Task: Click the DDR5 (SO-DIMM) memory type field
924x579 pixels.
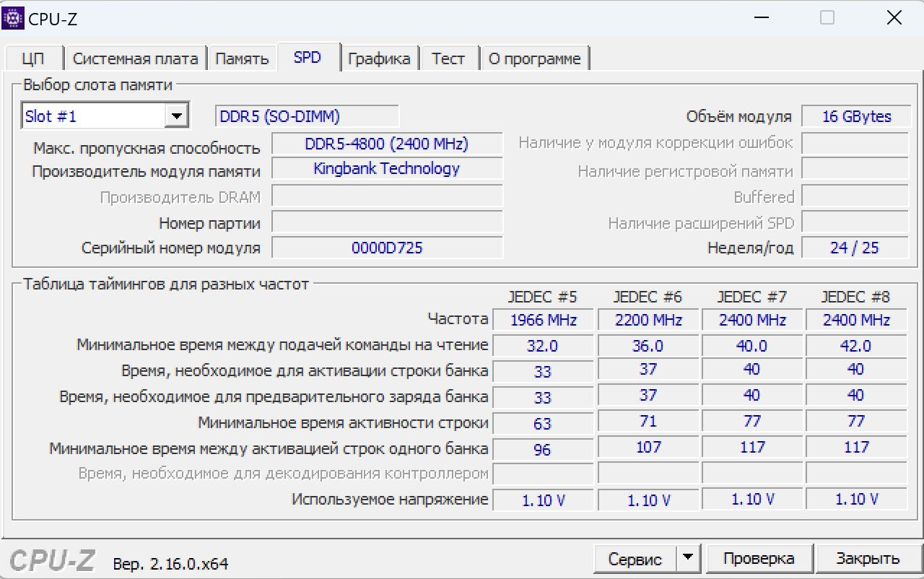Action: tap(307, 116)
